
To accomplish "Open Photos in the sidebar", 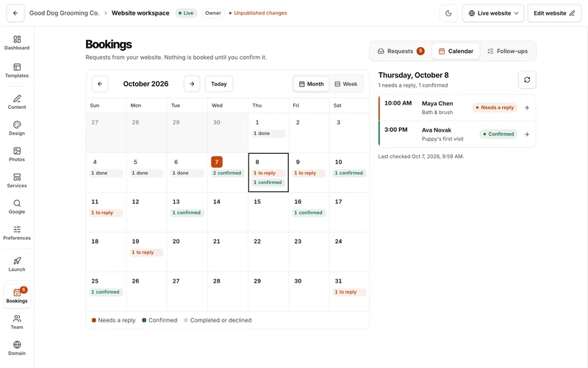I will click(x=17, y=155).
